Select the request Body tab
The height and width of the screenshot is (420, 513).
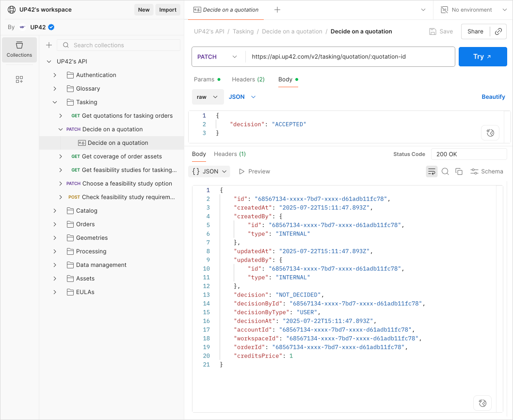tap(288, 79)
